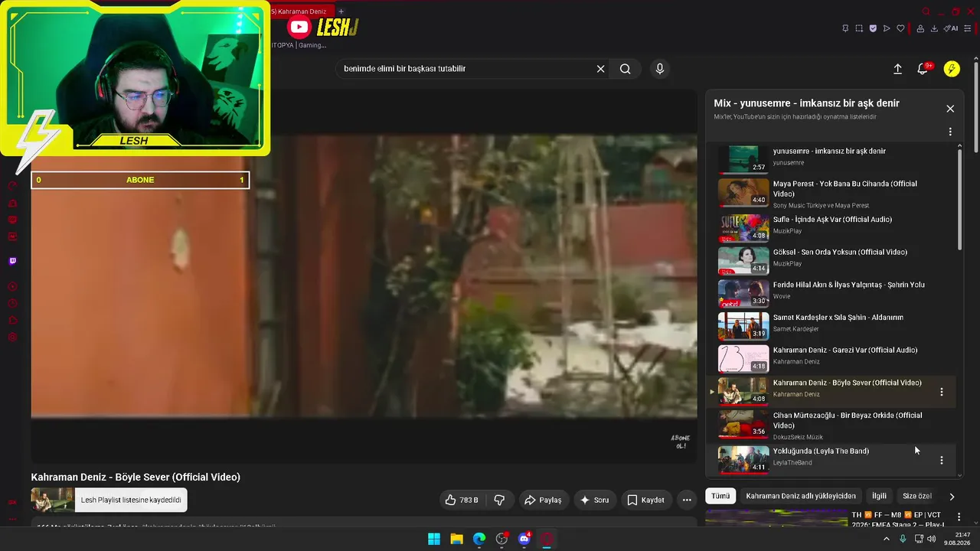Viewport: 980px width, 551px height.
Task: Open options for Yokluğunda playlist item
Action: (x=942, y=460)
